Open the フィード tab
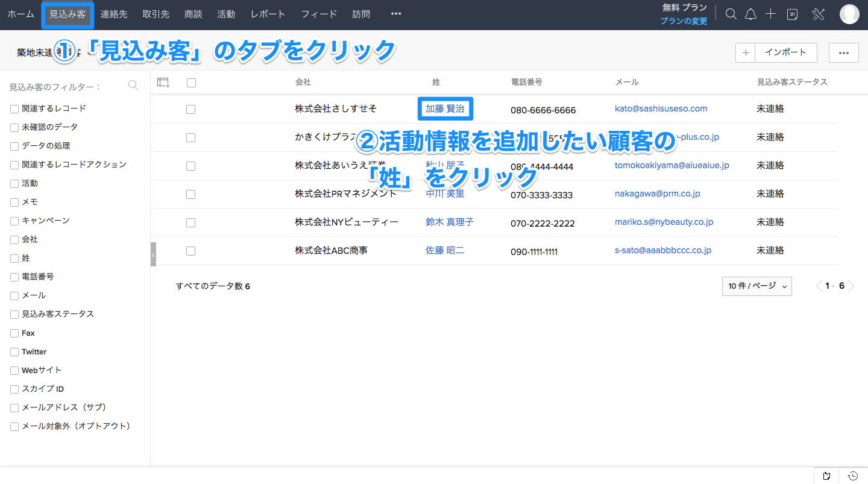Screen dimensions: 868x484 click(319, 14)
